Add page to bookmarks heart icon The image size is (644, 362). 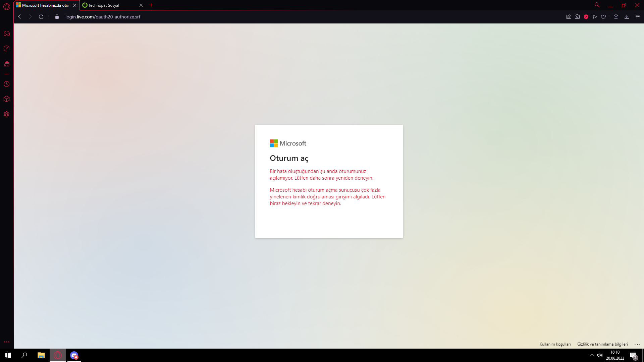(603, 17)
